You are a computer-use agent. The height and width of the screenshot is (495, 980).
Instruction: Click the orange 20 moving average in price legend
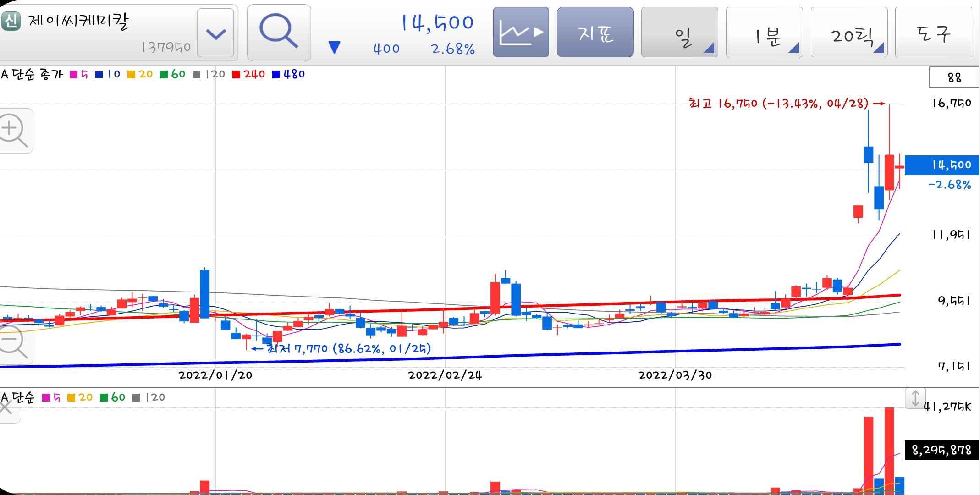tap(140, 74)
